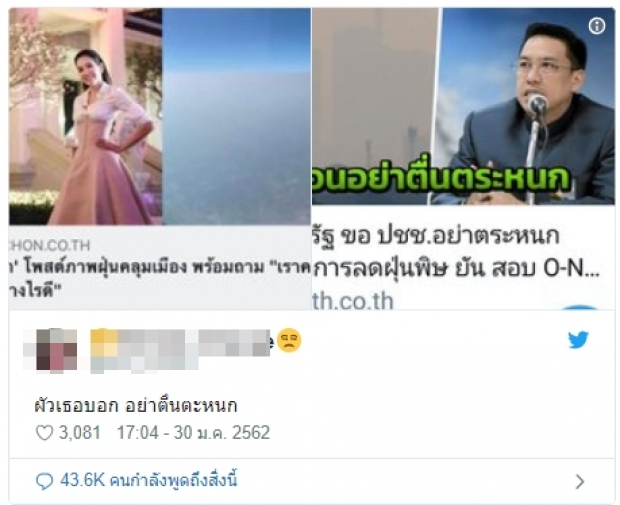Click the speech bubble reply icon
This screenshot has height=505, width=620.
pyautogui.click(x=44, y=481)
